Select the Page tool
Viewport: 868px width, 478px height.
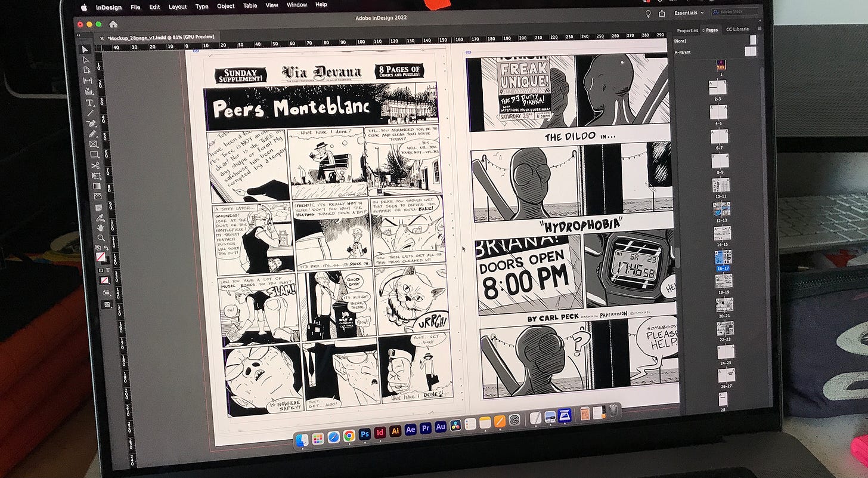click(86, 70)
